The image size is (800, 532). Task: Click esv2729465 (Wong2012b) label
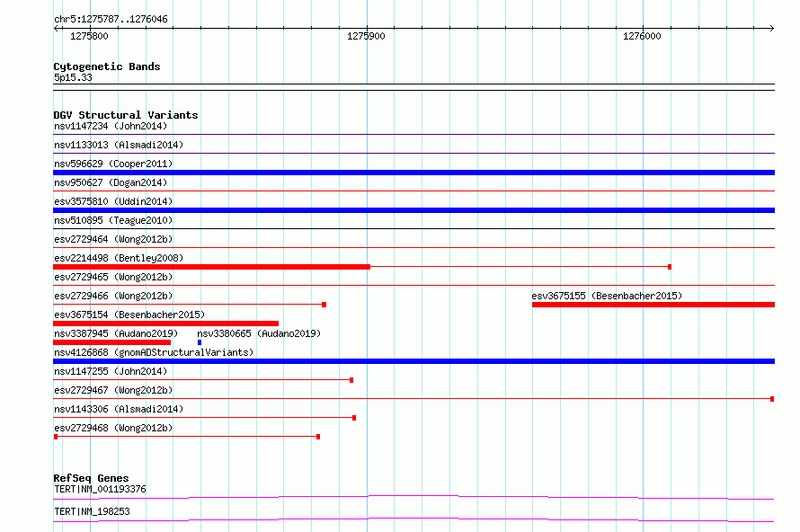(113, 277)
